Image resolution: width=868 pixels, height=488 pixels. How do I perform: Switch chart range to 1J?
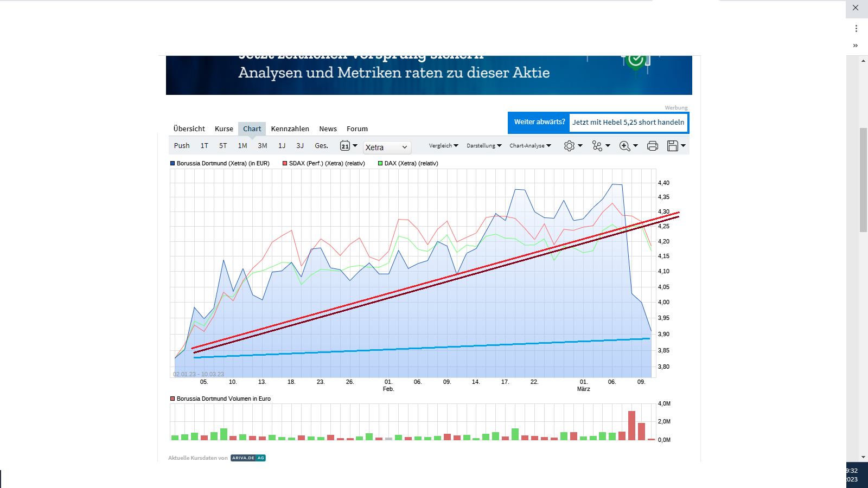coord(282,146)
